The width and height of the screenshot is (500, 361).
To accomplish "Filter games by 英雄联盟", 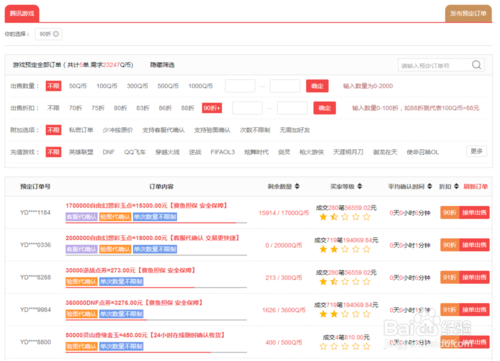I will [81, 152].
